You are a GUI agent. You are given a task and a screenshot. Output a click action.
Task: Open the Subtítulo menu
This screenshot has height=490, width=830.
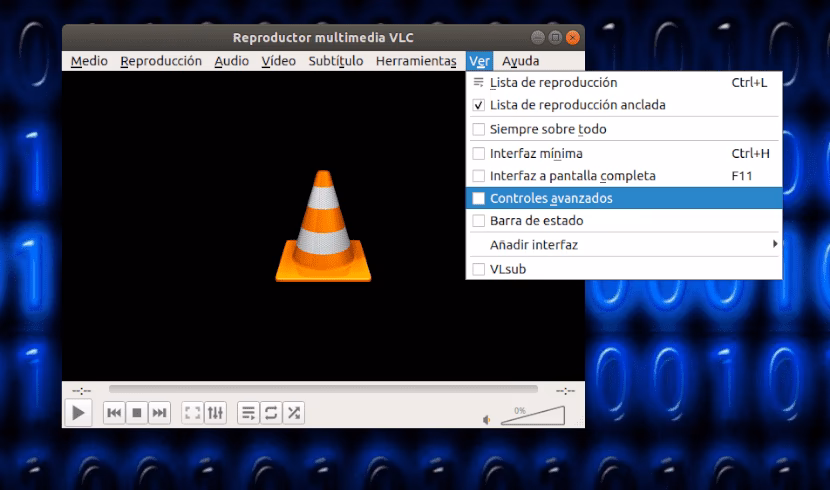pos(336,61)
